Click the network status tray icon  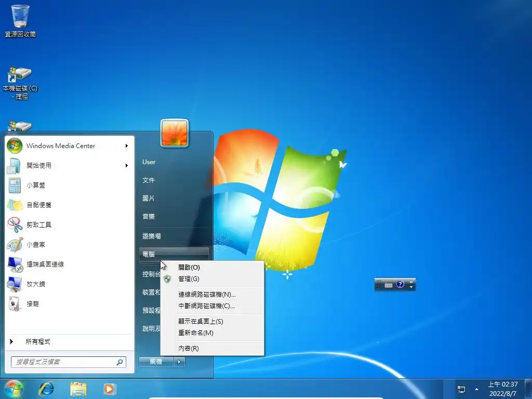(461, 389)
